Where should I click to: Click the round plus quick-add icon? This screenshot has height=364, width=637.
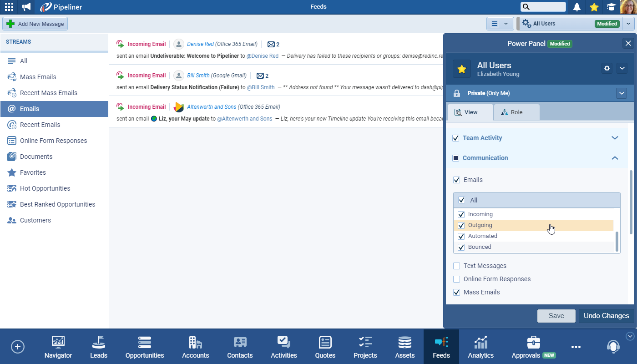coord(18,347)
